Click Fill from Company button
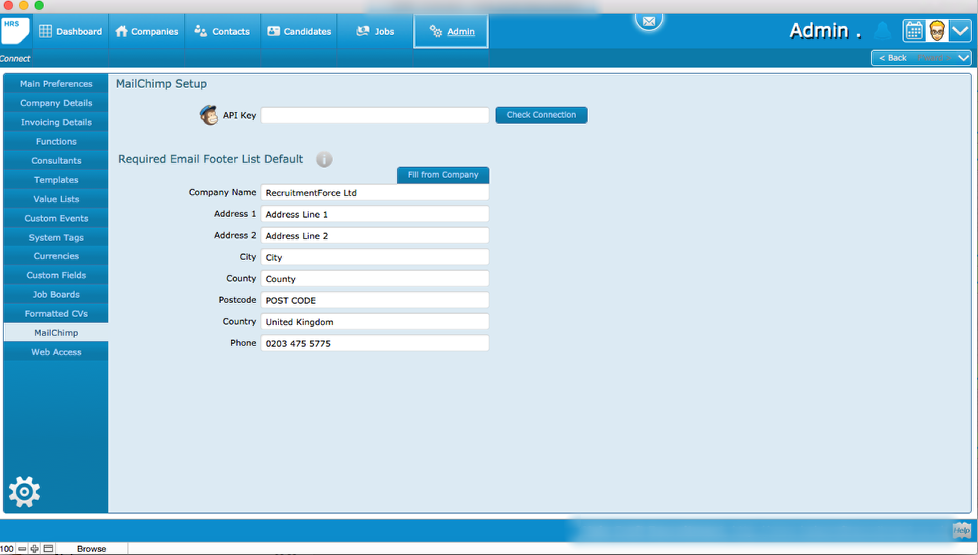This screenshot has width=978, height=555. tap(443, 175)
